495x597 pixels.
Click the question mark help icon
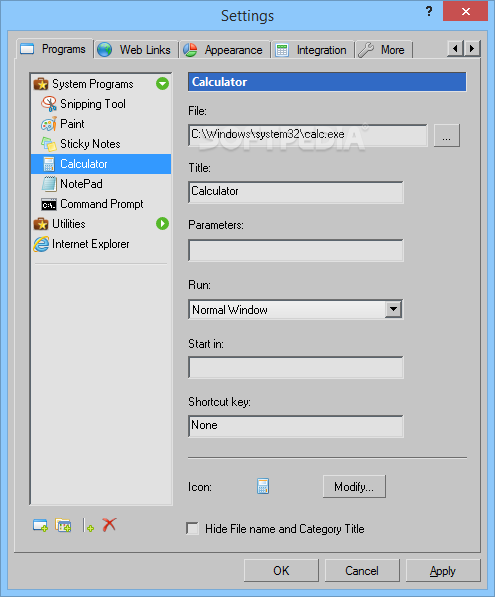(x=429, y=11)
